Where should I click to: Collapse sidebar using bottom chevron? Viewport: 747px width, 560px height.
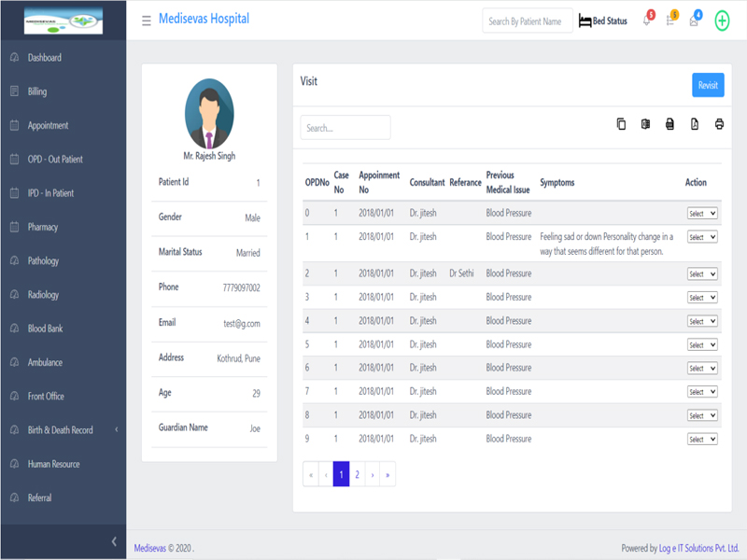pos(114,541)
